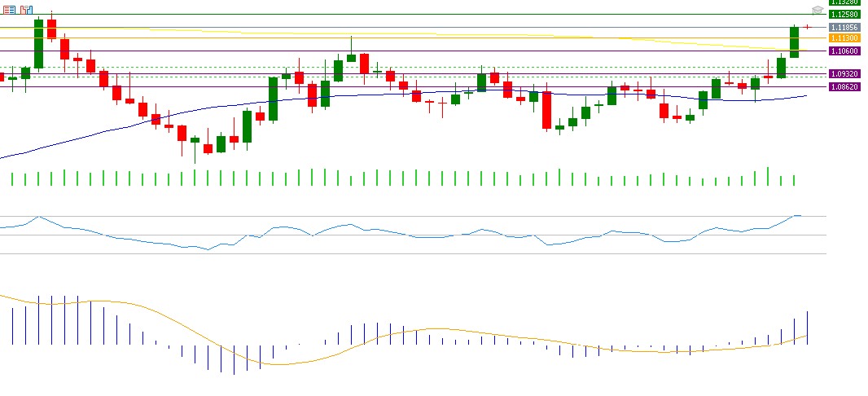Click the latest tall green candle
This screenshot has width=868, height=396.
coord(794,42)
